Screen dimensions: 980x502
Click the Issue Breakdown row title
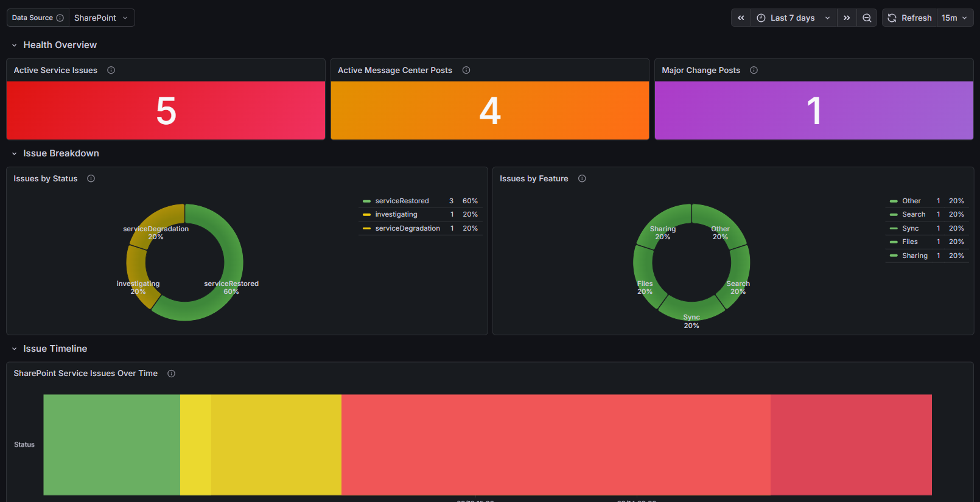(61, 153)
